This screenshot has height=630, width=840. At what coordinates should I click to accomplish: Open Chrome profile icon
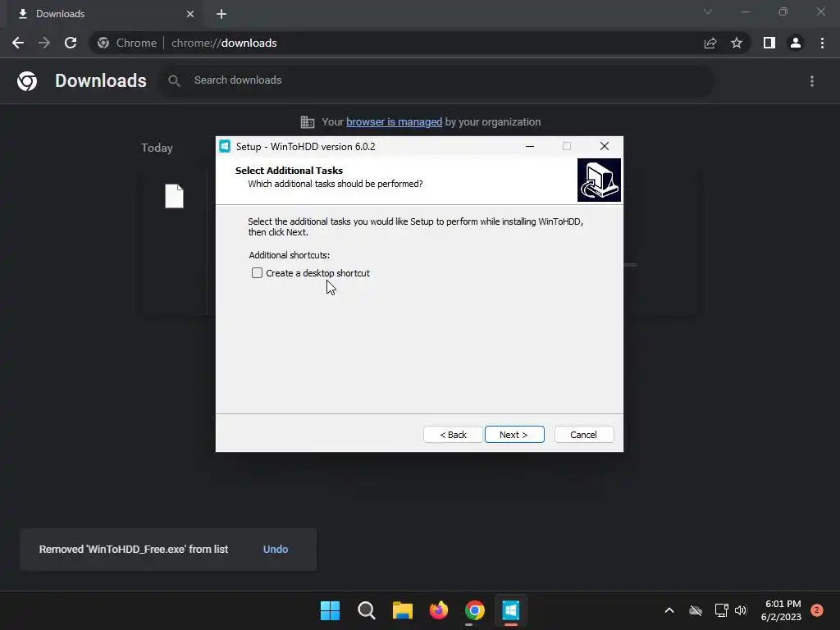point(796,43)
